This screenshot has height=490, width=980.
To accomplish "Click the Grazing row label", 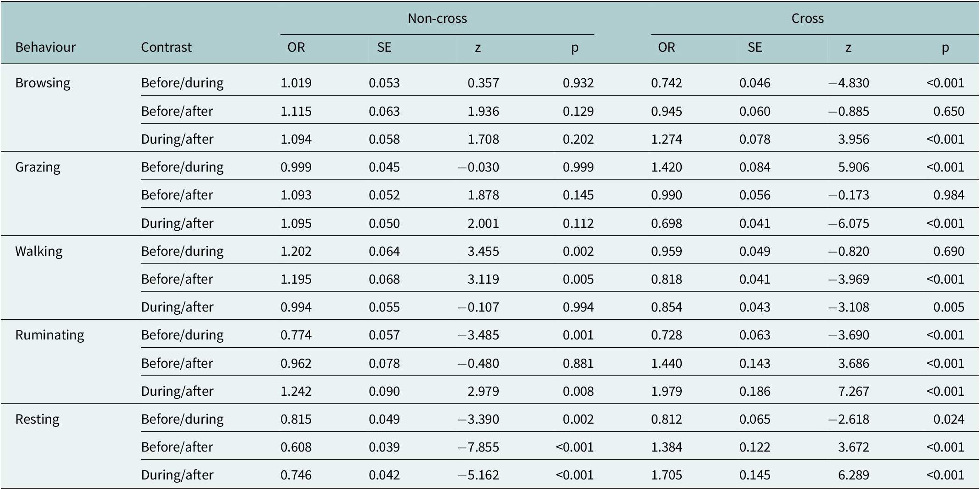I will pos(38,167).
